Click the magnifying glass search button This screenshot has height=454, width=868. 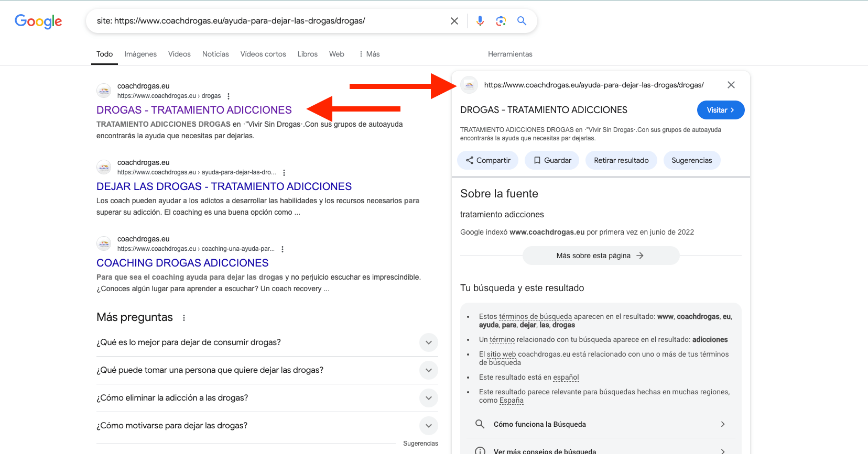click(522, 21)
